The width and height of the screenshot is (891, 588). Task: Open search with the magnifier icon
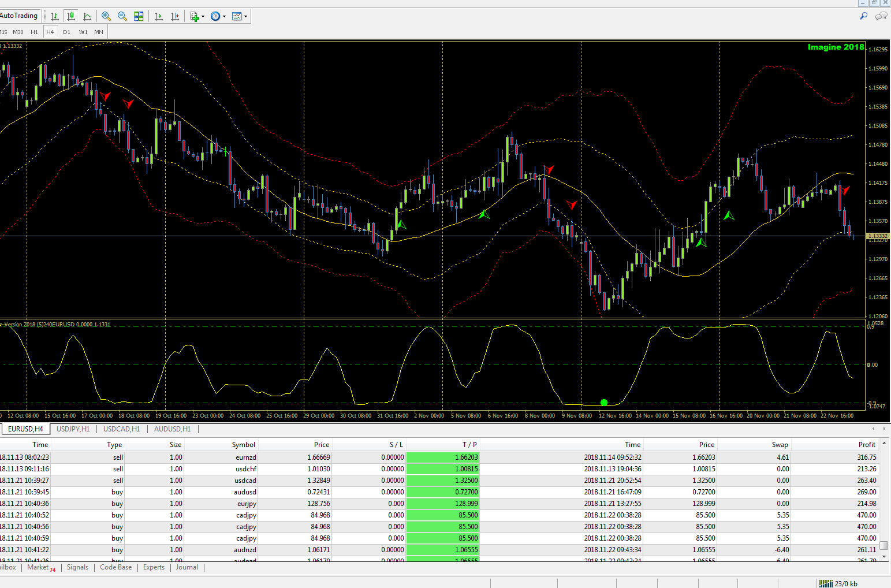click(x=863, y=16)
